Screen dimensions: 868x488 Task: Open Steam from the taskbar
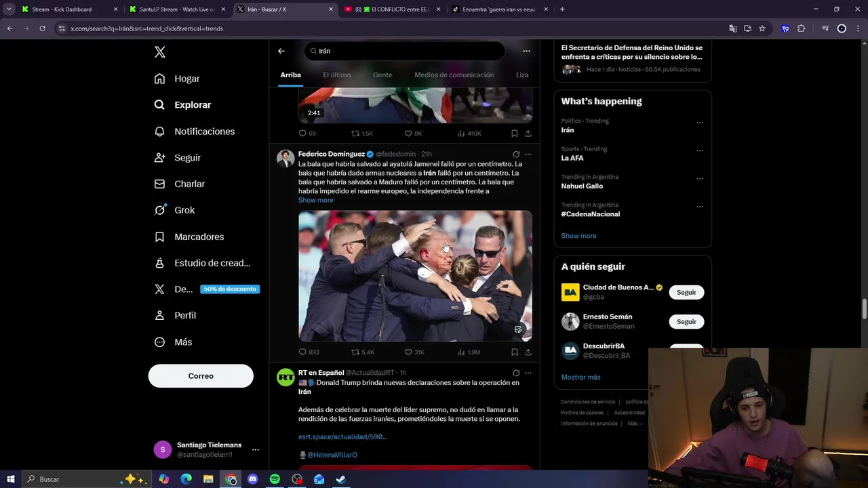coord(341,479)
